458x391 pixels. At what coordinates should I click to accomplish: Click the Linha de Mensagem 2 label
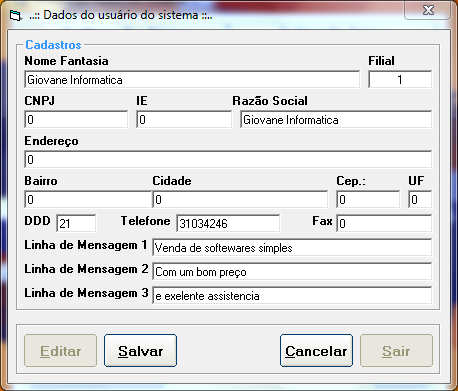coord(86,269)
